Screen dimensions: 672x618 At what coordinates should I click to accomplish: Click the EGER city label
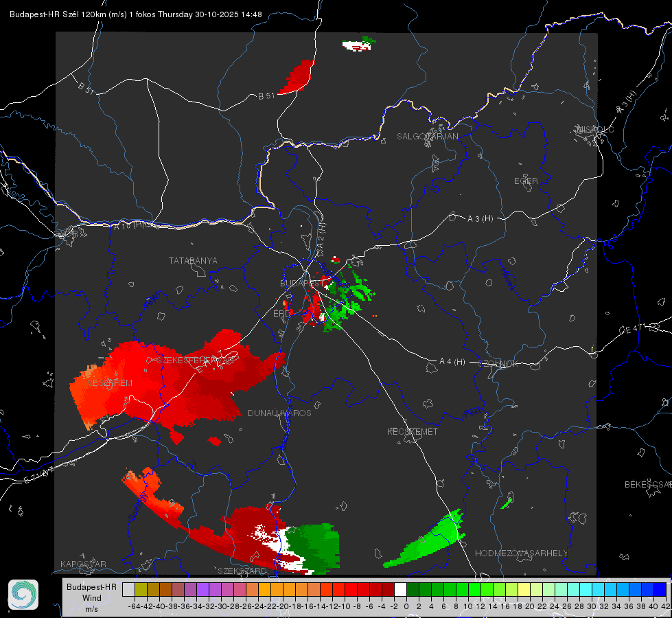pyautogui.click(x=526, y=181)
